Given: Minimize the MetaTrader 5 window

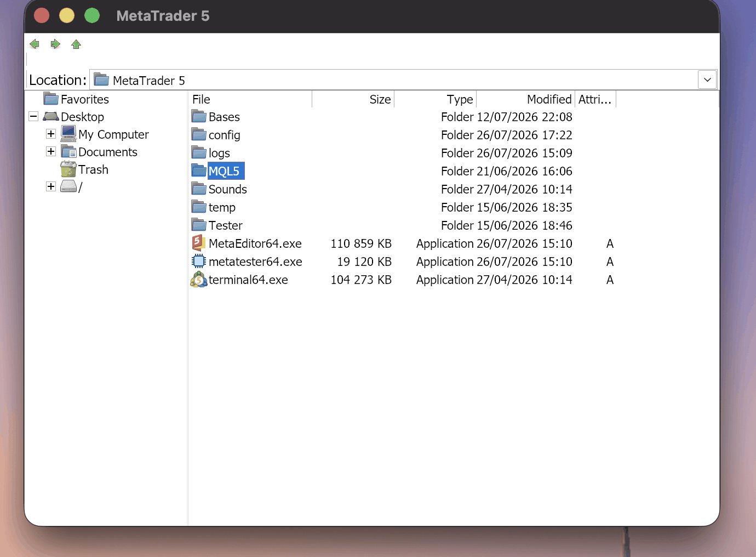Looking at the screenshot, I should 67,15.
